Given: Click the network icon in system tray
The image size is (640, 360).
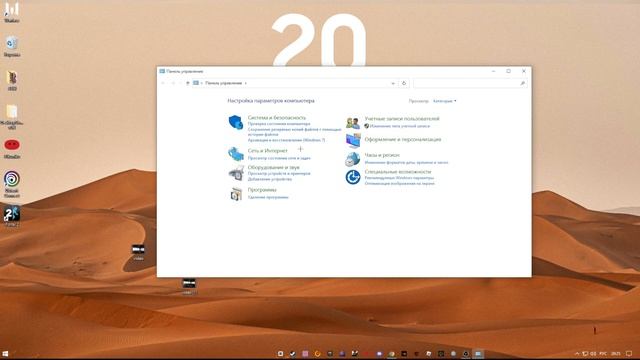Looking at the screenshot, I should 585,353.
